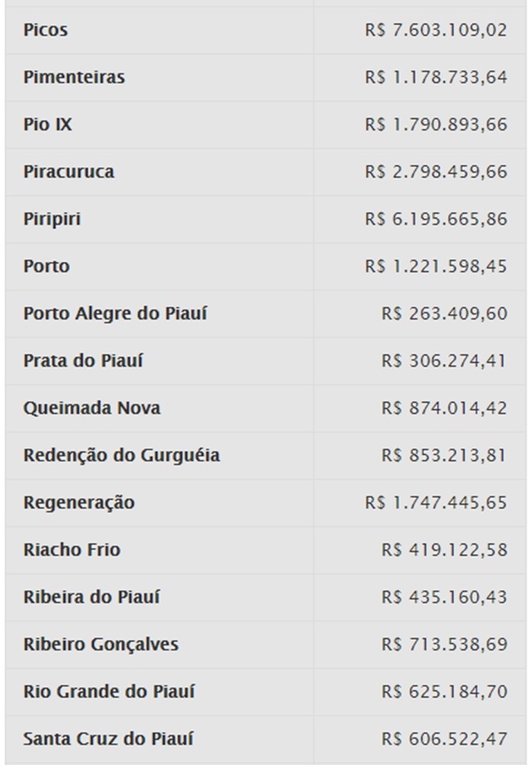
Task: Click the R$ 7.603.109,02 value
Action: pyautogui.click(x=436, y=30)
